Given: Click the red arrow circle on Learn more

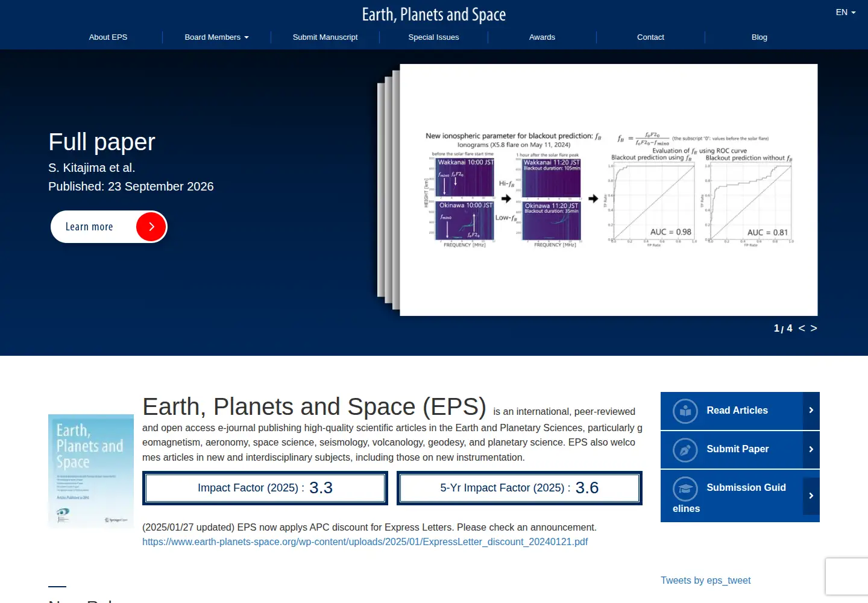Looking at the screenshot, I should click(151, 227).
